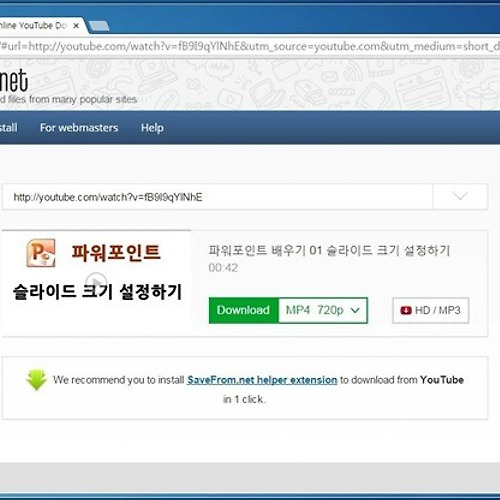Click the Korean video title text

tap(329, 250)
